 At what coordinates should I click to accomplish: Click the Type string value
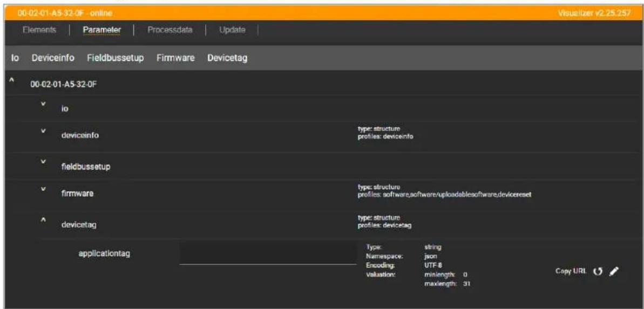coord(432,248)
